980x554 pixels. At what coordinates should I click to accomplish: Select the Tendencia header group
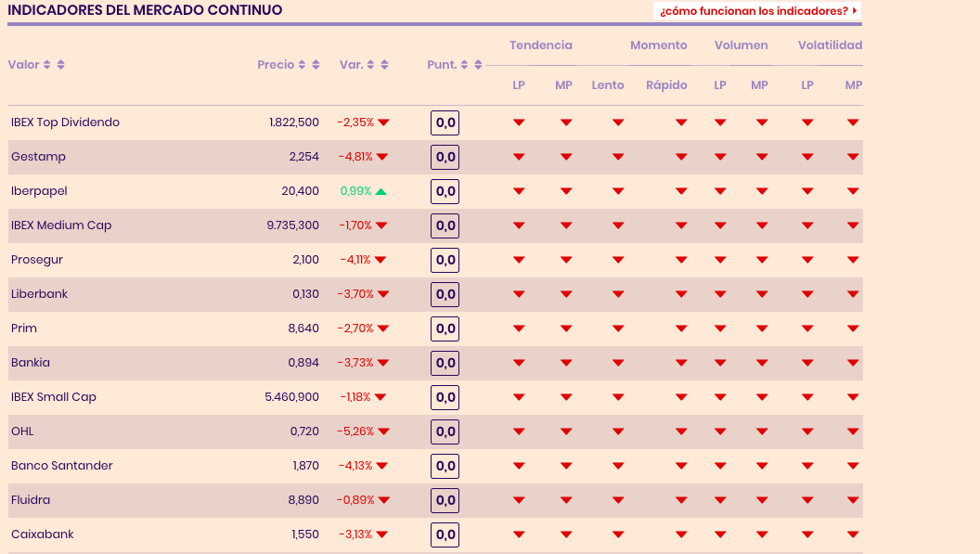coord(541,45)
